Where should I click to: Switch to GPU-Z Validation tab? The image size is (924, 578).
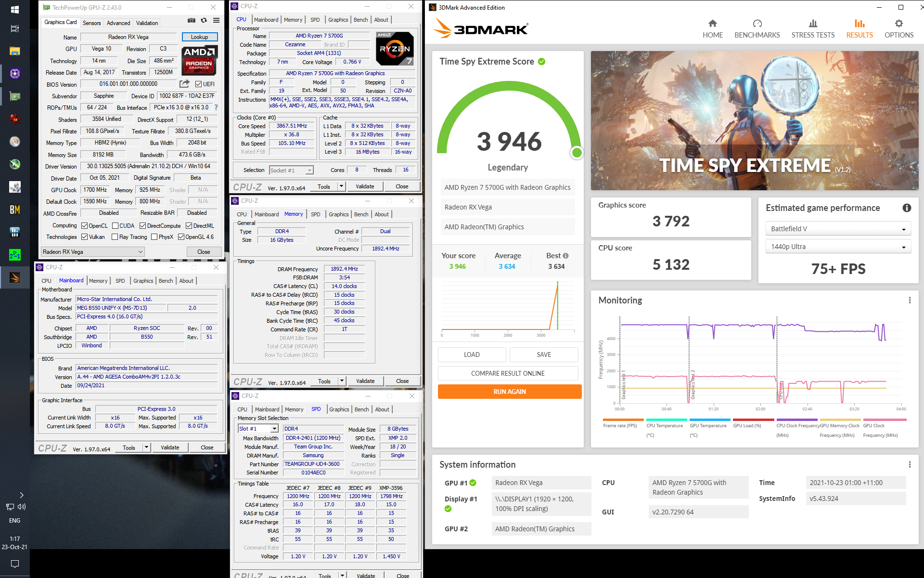[147, 23]
